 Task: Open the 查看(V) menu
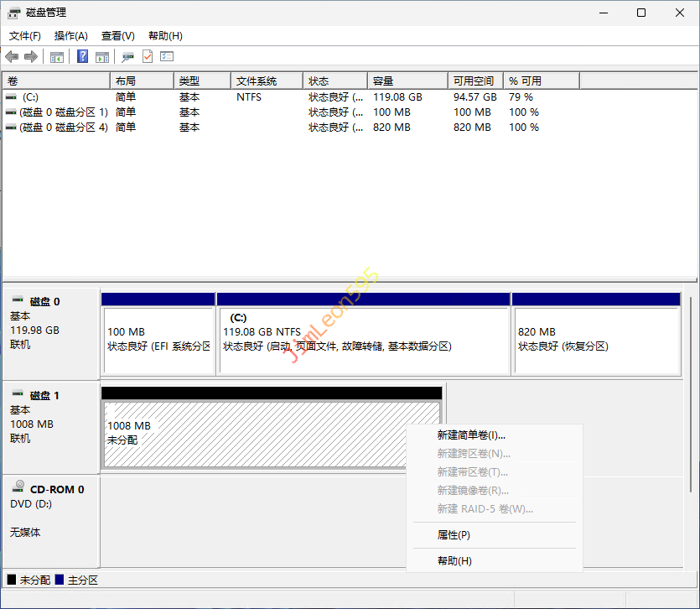coord(118,36)
